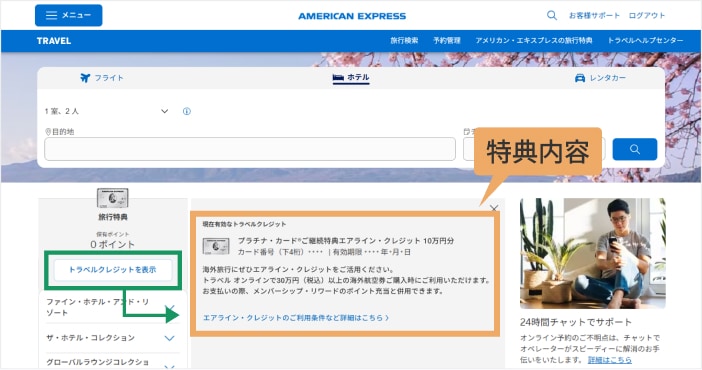Click 24時間チャットでサポート heading

coord(576,322)
